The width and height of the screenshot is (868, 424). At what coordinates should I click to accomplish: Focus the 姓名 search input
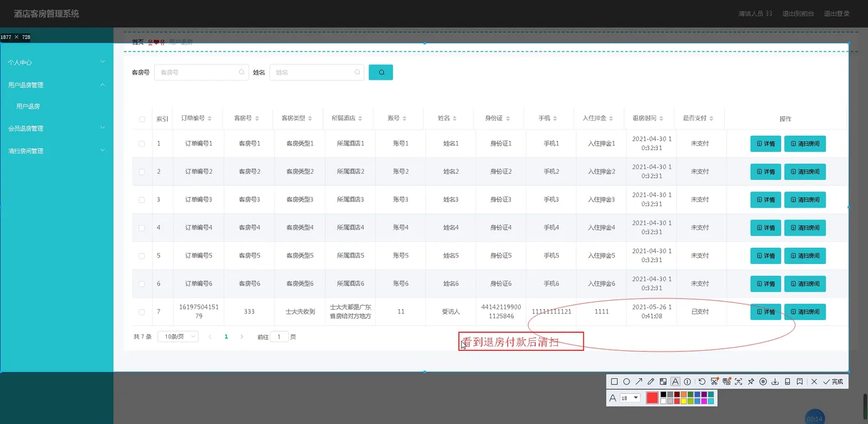pos(317,73)
